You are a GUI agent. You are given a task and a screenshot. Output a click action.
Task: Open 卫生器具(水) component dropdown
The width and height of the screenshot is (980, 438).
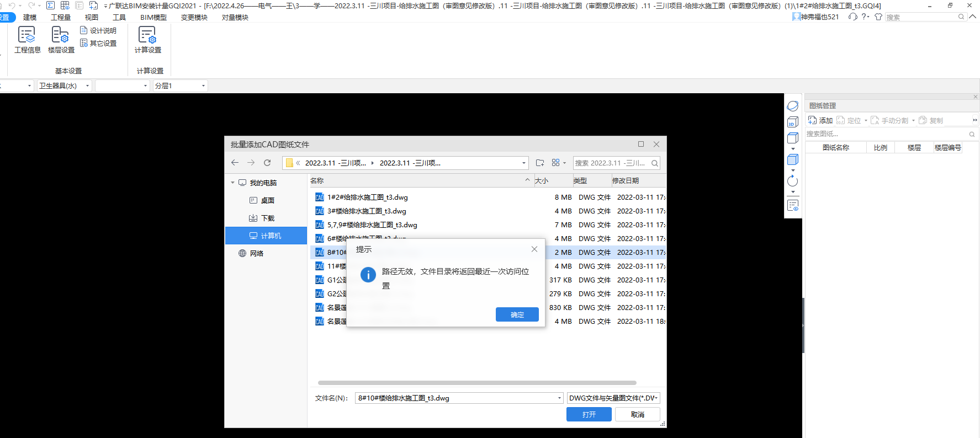[65, 86]
